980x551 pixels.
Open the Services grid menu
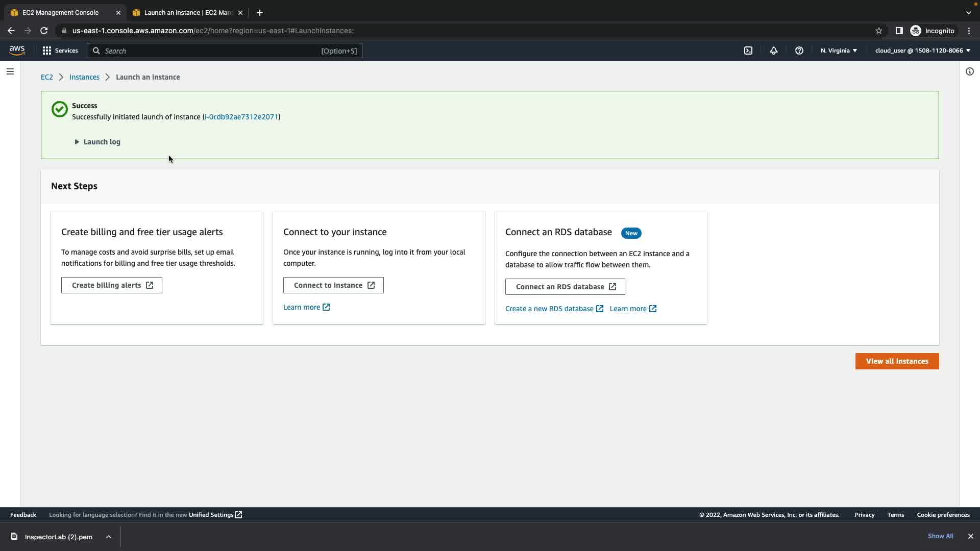[x=60, y=51]
